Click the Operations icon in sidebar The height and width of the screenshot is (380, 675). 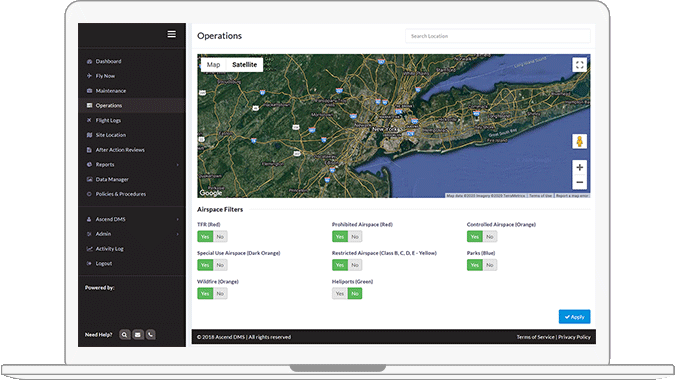[90, 105]
